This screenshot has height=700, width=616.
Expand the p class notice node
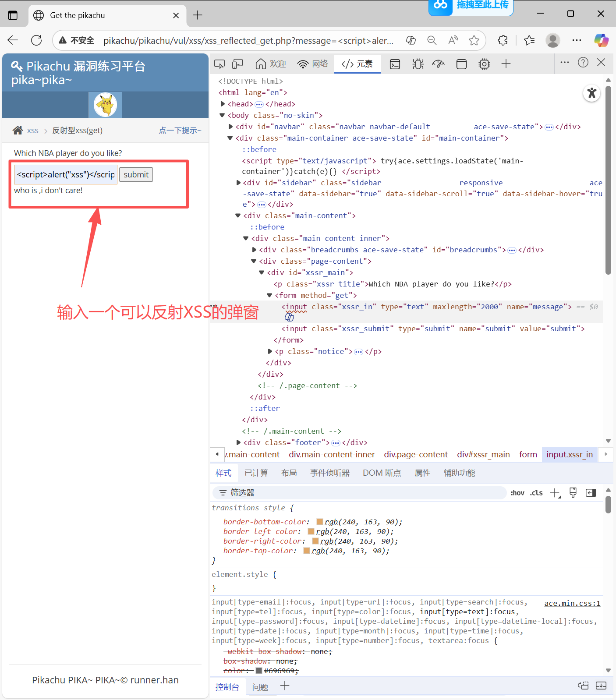click(270, 351)
